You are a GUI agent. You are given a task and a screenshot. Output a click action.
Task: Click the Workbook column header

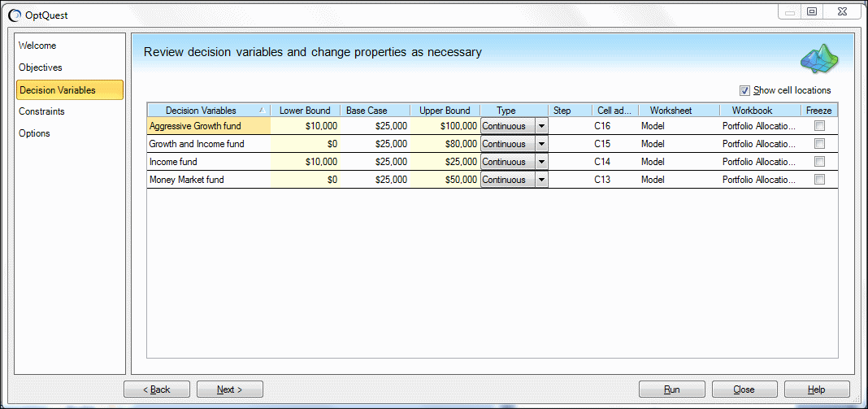pos(760,111)
